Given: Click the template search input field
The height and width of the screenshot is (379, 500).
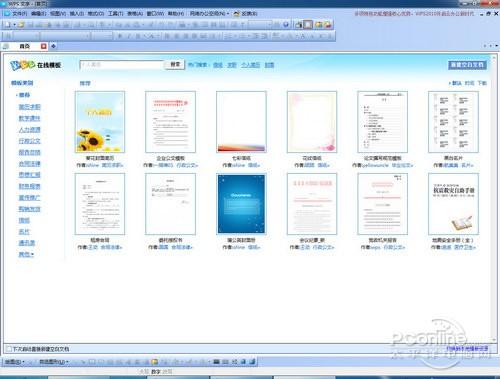Looking at the screenshot, I should click(122, 65).
